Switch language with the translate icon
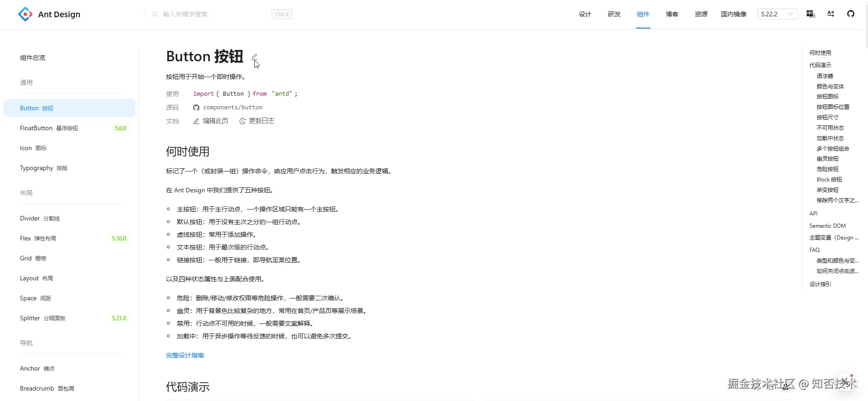The height and width of the screenshot is (401, 868). click(x=811, y=14)
